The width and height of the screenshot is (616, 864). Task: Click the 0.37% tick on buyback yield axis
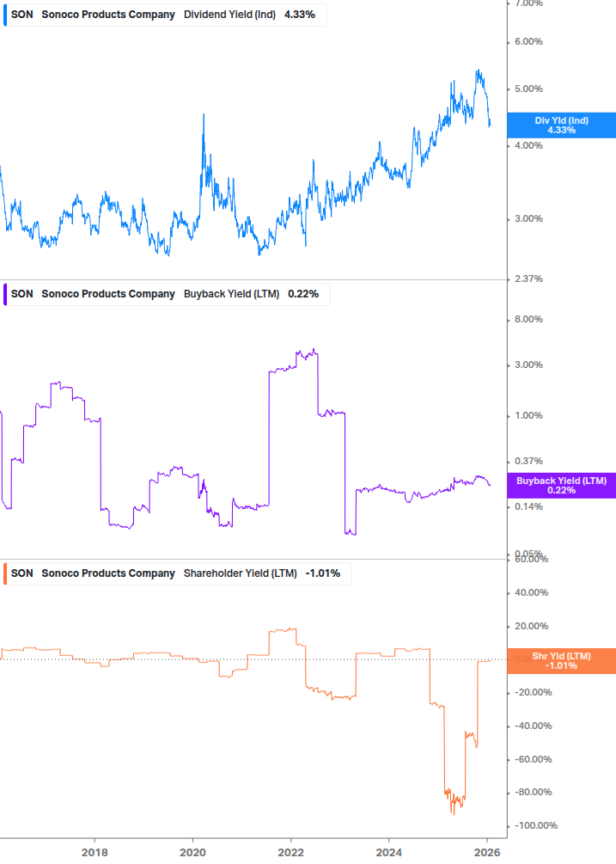(x=528, y=461)
